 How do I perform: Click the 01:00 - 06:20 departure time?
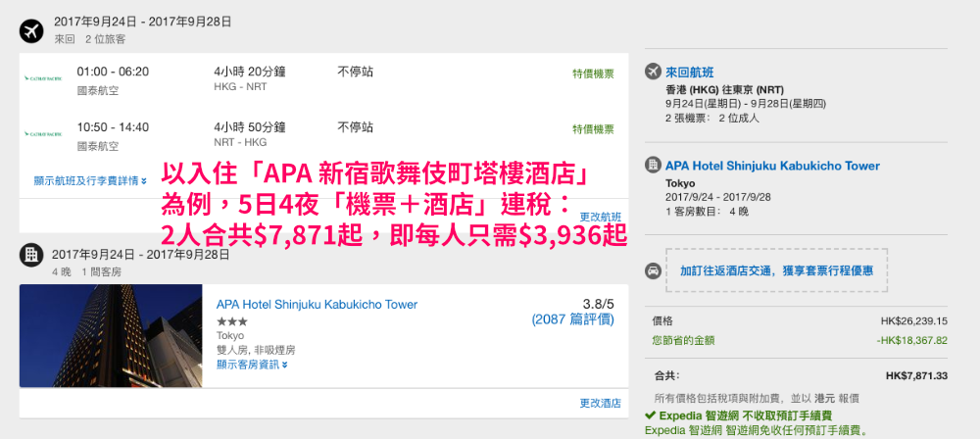pos(113,72)
